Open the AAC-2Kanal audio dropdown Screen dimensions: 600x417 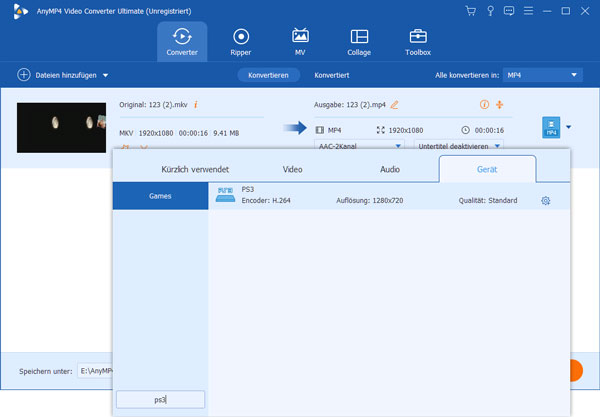359,145
